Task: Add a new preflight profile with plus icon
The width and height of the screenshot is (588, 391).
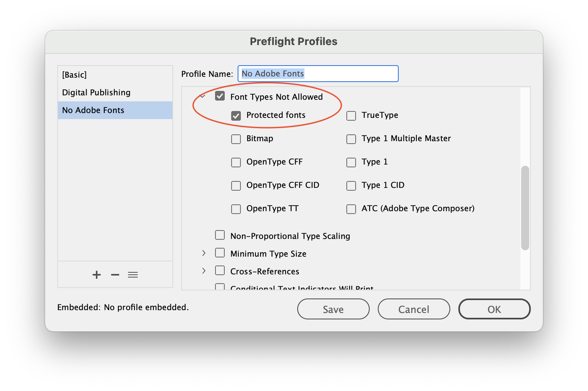Action: (97, 275)
